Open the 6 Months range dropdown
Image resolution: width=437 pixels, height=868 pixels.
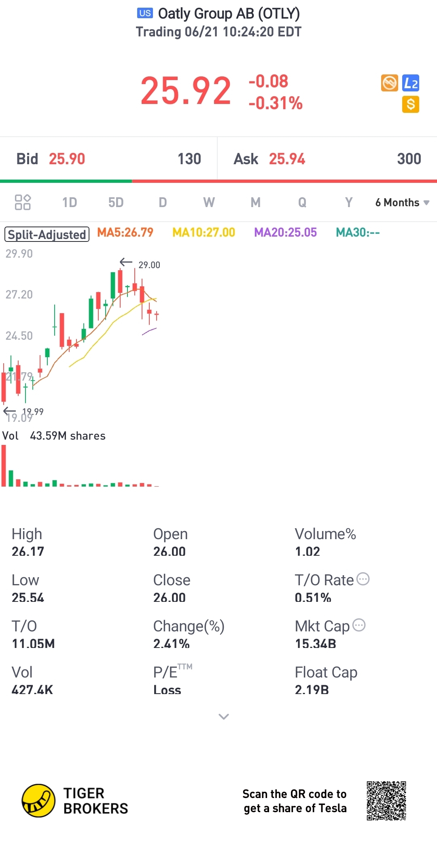pyautogui.click(x=402, y=202)
